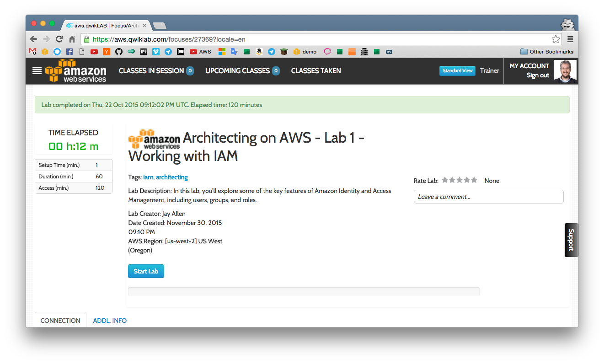Close the aws.qwikLAB browser tab

(144, 26)
